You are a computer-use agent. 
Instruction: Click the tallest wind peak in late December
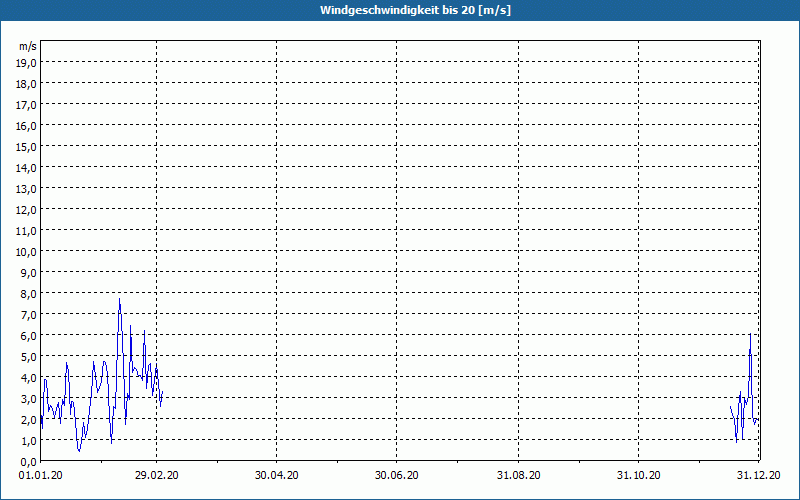click(x=750, y=334)
